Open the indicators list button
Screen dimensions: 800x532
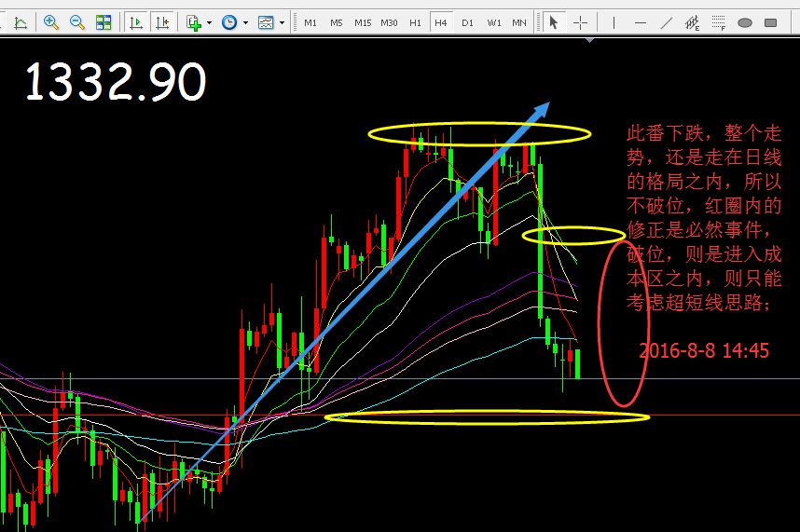pyautogui.click(x=194, y=22)
